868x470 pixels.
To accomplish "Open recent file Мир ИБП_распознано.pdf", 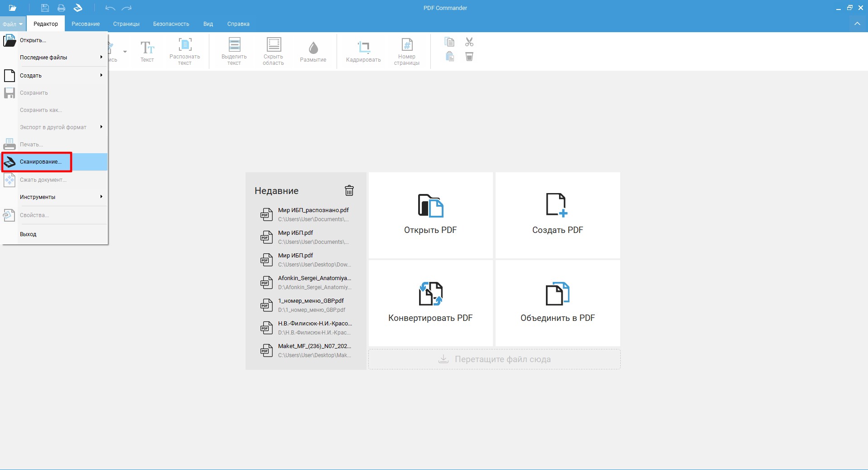I will click(306, 214).
